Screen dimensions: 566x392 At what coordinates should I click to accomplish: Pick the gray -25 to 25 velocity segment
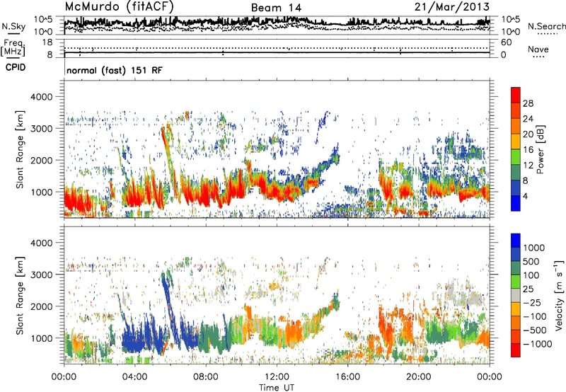[516, 296]
